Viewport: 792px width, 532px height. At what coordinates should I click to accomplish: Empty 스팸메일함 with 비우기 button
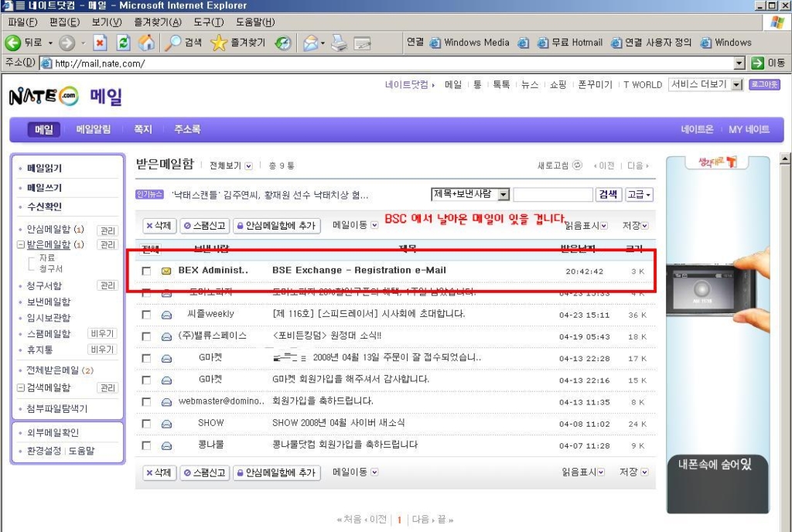pyautogui.click(x=101, y=333)
